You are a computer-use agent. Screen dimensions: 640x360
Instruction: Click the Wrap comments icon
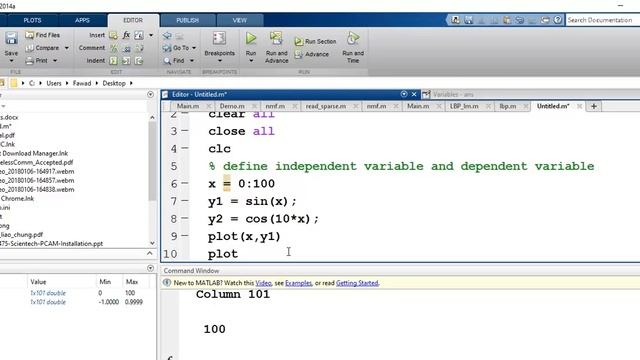(x=139, y=48)
